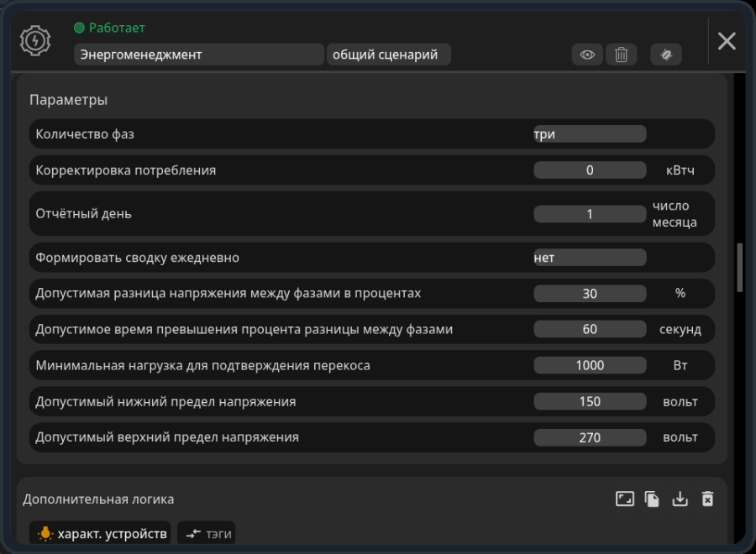This screenshot has height=554, width=756.
Task: Click the lamp icon on характ. устройств
Action: (x=45, y=533)
